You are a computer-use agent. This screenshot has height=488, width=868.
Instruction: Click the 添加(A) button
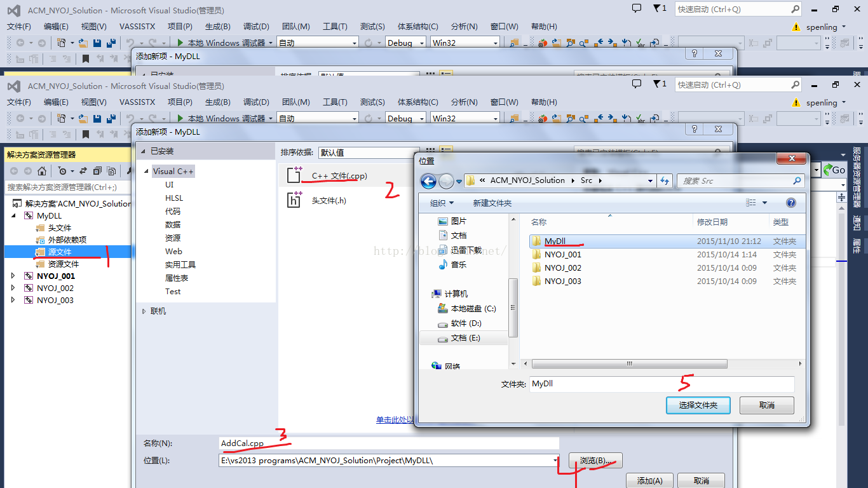(649, 480)
